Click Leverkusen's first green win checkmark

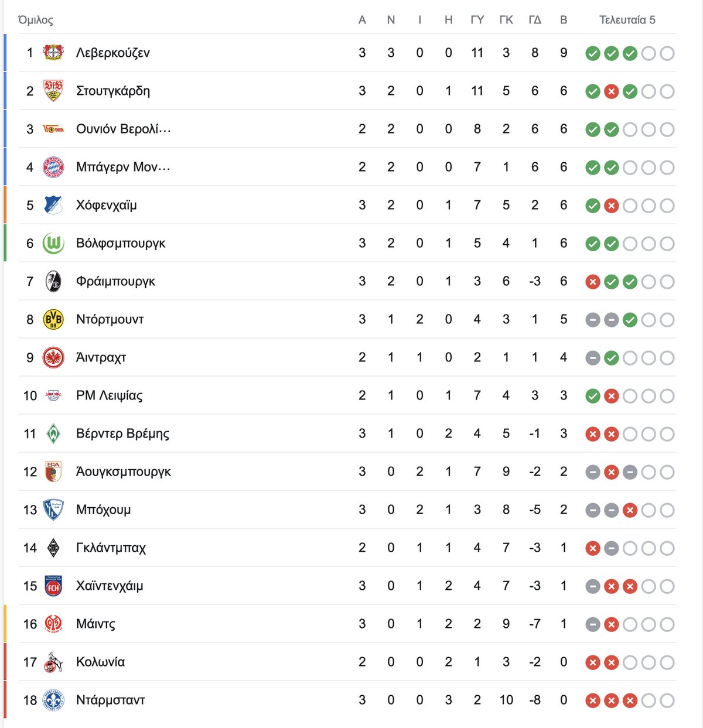click(x=593, y=53)
